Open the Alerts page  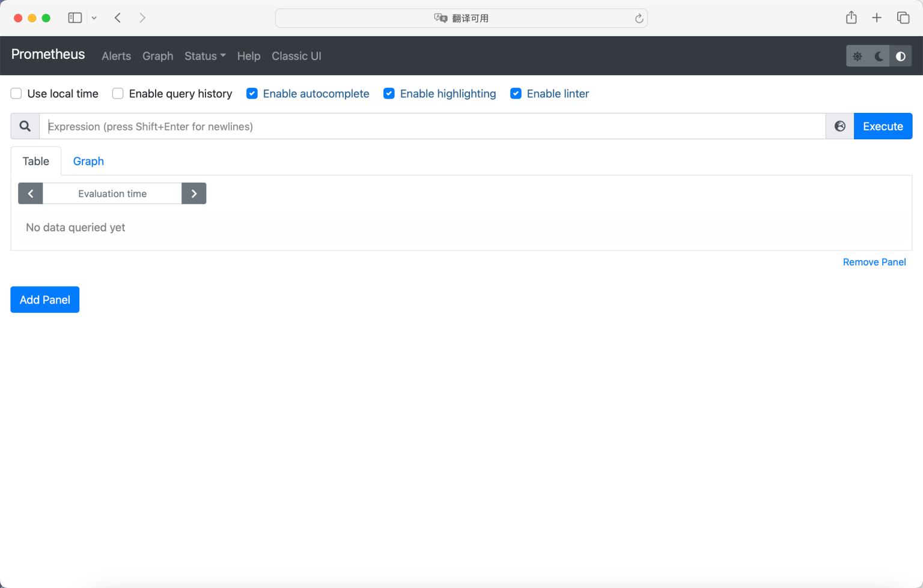[116, 56]
